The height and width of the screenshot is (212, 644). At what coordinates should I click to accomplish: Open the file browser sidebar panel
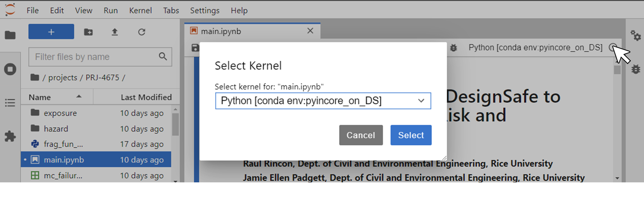point(10,35)
